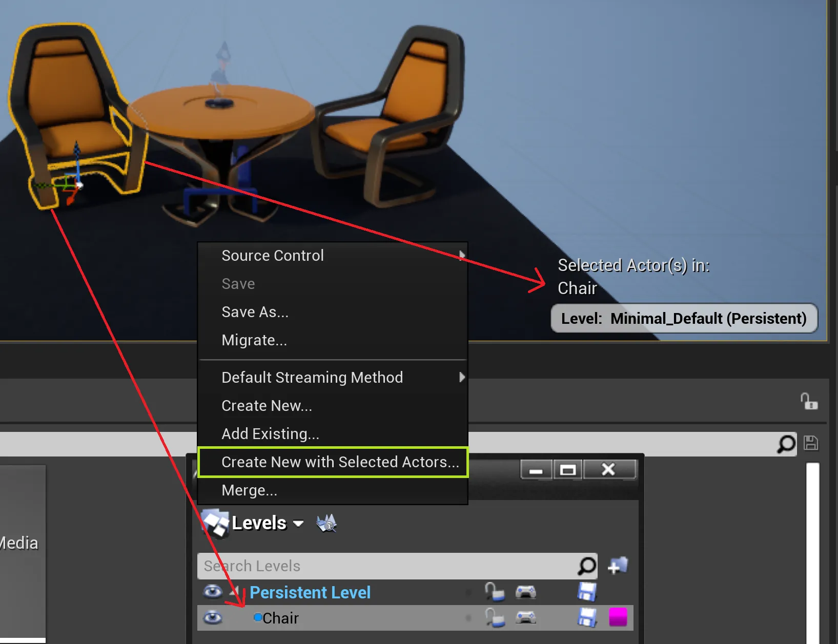Select Migrate... from the context menu
This screenshot has width=838, height=644.
tap(254, 340)
